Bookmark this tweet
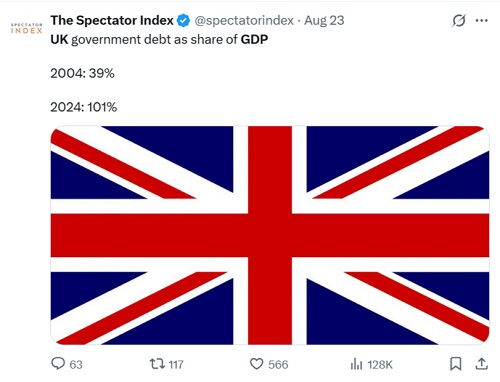 (x=455, y=364)
